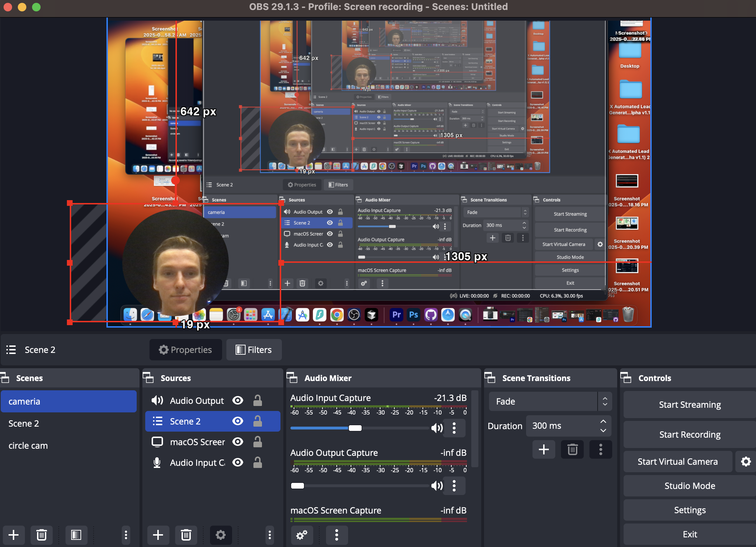Viewport: 756px width, 547px height.
Task: Add a scene transition with plus button
Action: 544,449
